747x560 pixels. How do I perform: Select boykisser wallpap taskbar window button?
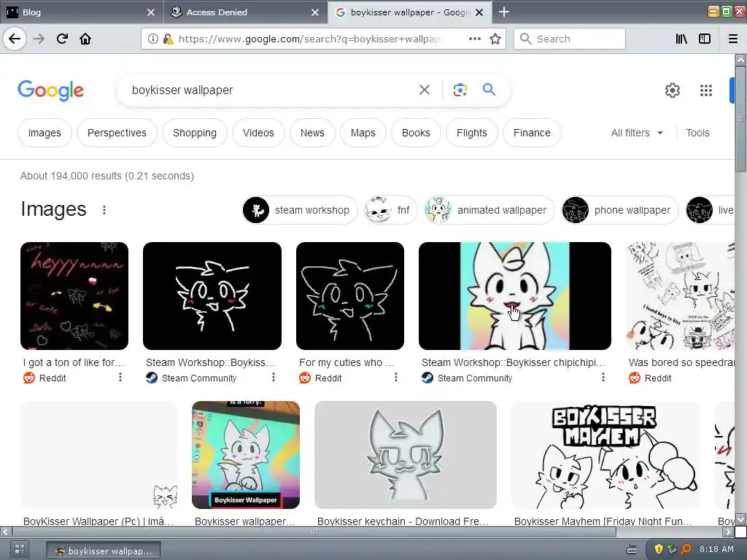pos(104,551)
